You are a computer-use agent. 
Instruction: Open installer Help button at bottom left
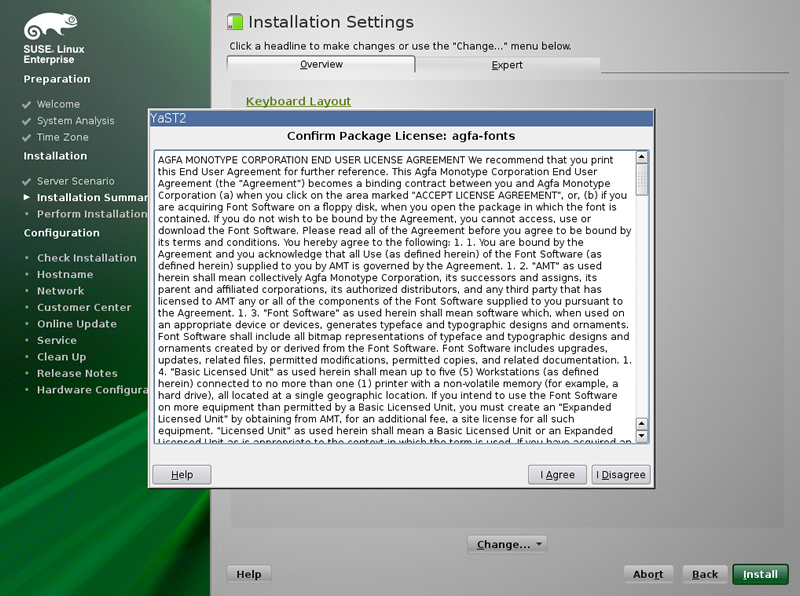pyautogui.click(x=248, y=574)
